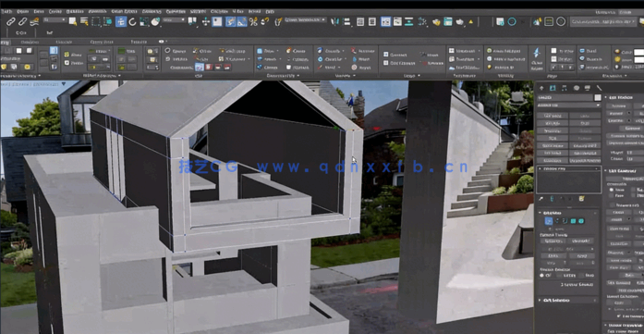Open the Select by Name dialog icon
This screenshot has height=334, width=644.
click(84, 21)
